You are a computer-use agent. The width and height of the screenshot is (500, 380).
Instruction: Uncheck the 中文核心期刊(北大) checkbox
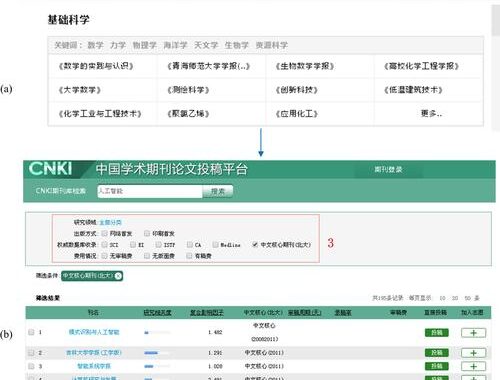[255, 245]
